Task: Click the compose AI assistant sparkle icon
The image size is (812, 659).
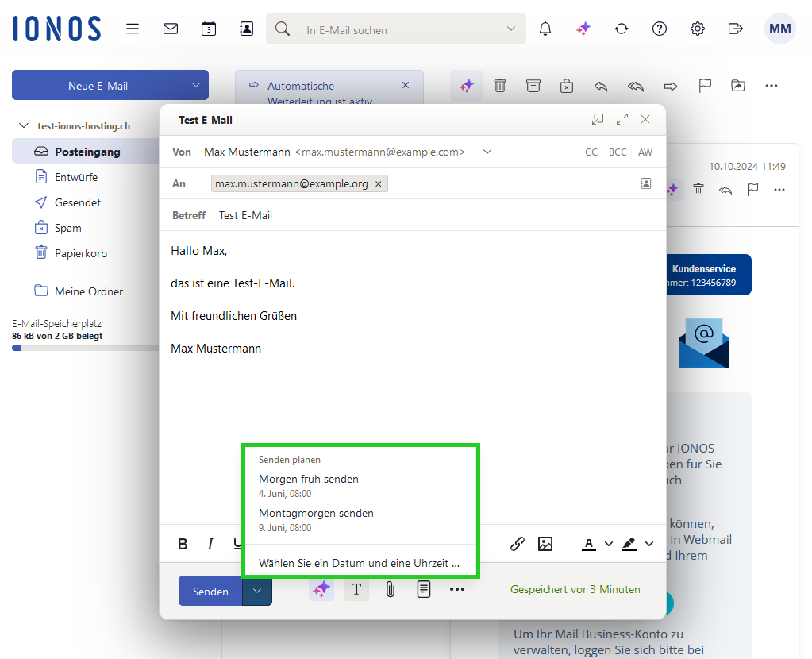Action: pos(321,590)
